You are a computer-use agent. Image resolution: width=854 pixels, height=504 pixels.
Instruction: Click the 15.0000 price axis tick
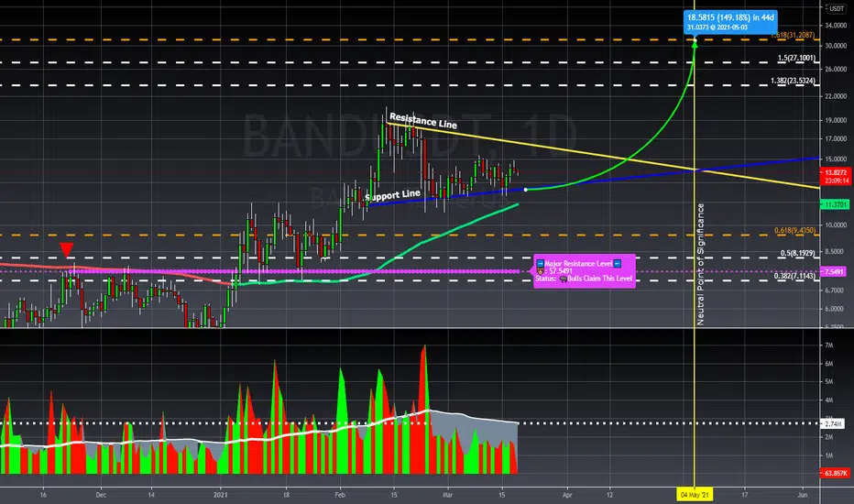pos(836,159)
